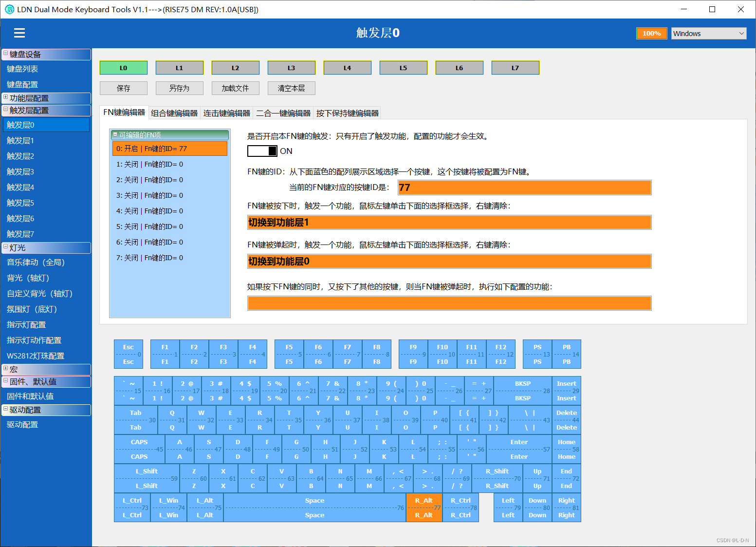Open 键盘配置 in sidebar
The height and width of the screenshot is (547, 756).
pos(46,85)
